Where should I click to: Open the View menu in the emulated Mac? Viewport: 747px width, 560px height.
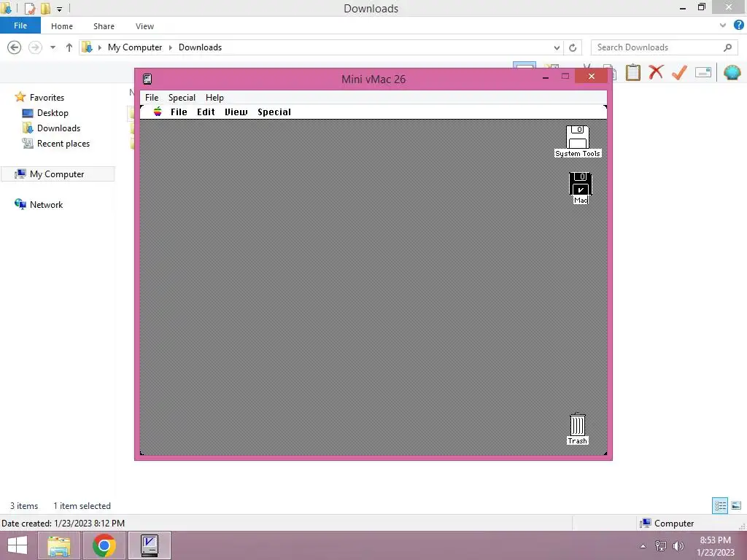pos(236,112)
